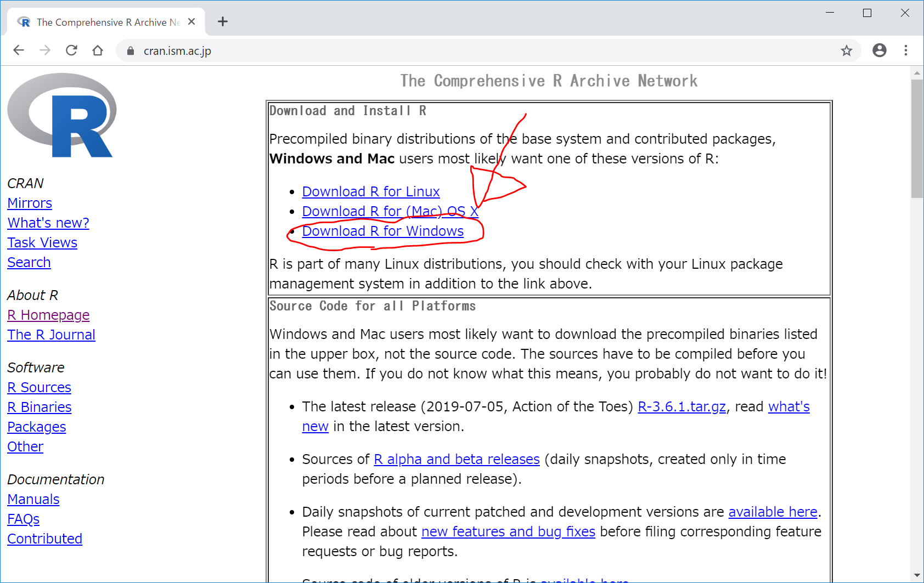
Task: Click the scrollbar up arrow
Action: pyautogui.click(x=917, y=72)
